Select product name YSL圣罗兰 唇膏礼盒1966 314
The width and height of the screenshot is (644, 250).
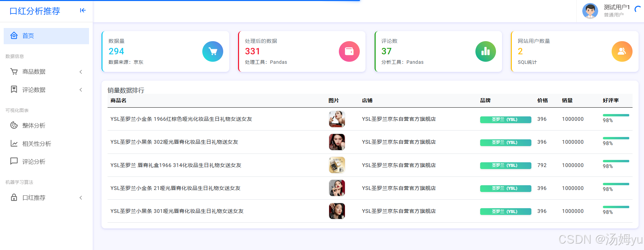pos(176,165)
